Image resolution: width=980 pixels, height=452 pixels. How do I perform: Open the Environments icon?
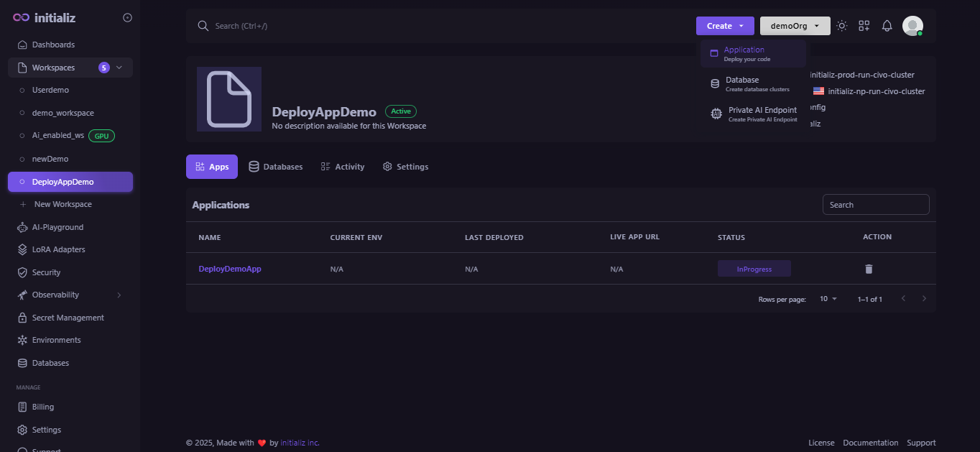pyautogui.click(x=22, y=340)
